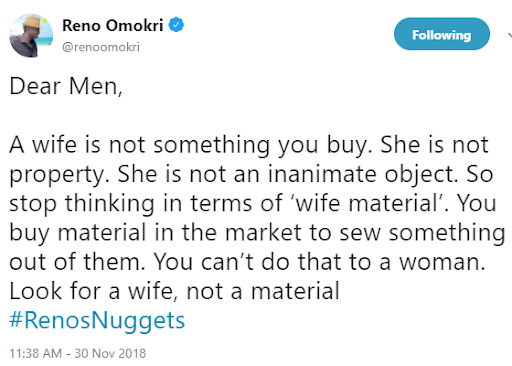Click the 30 Nov 2018 date
The image size is (512, 366).
tap(110, 353)
